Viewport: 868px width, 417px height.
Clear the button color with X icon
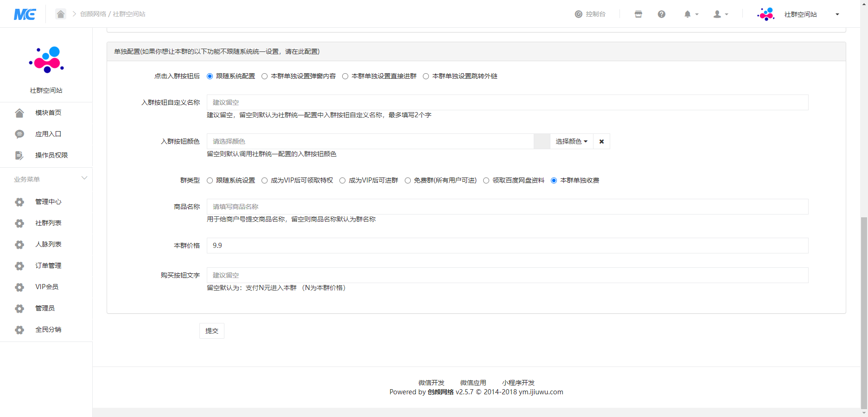tap(601, 142)
